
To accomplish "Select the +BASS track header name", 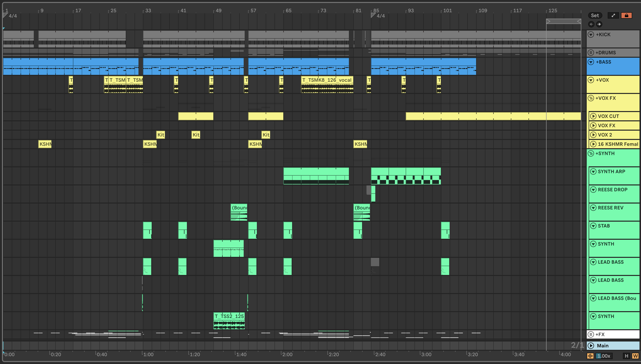I will click(603, 62).
